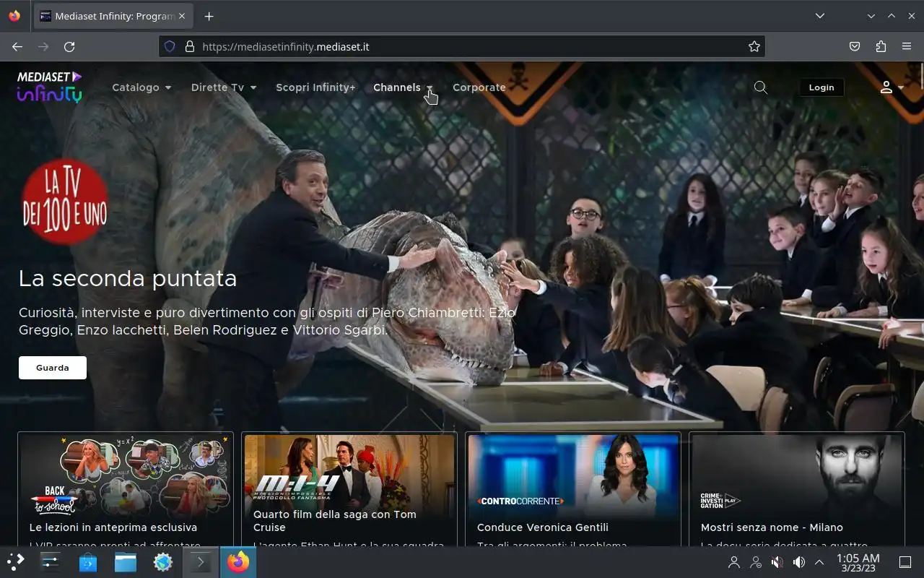Open tracking protection shield icon
This screenshot has width=924, height=578.
(x=170, y=46)
